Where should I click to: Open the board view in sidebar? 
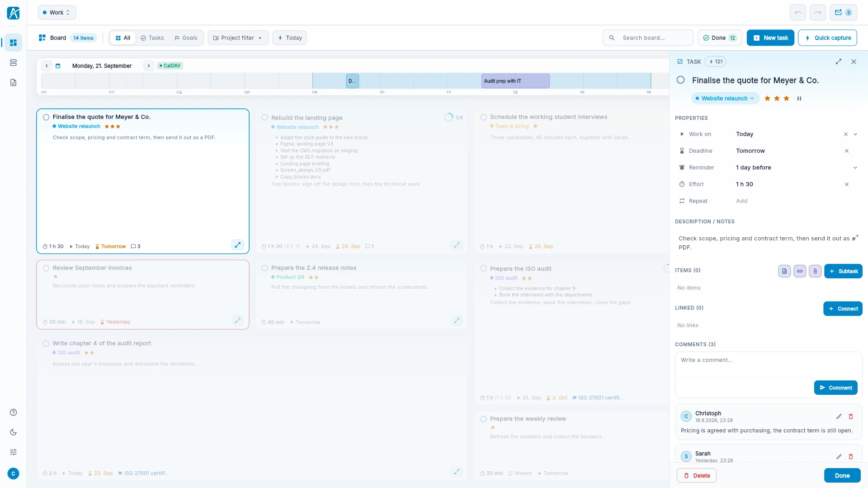point(13,42)
